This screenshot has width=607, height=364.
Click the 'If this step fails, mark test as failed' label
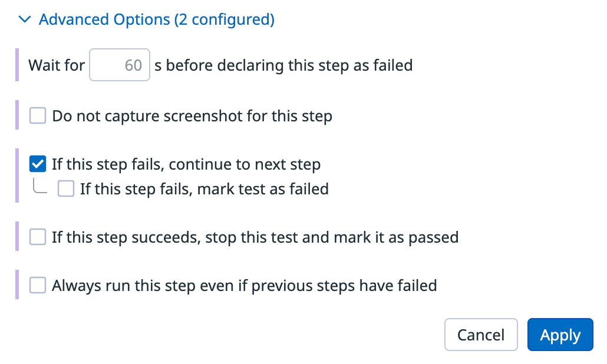204,189
